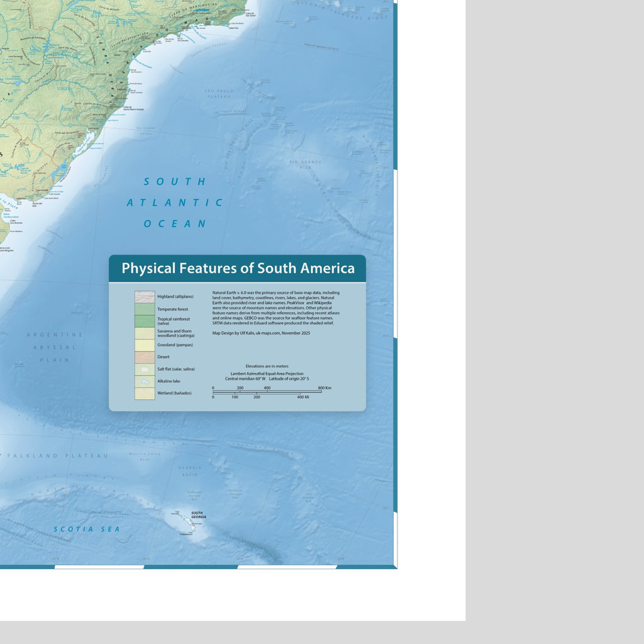Click the 'SOUTH' ocean label word
Screen dimensions: 644x644
(175, 182)
